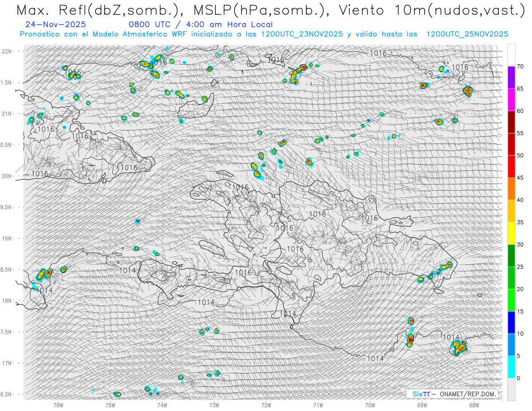
Task: Click the '21N' latitude axis label
Action: pos(7,114)
